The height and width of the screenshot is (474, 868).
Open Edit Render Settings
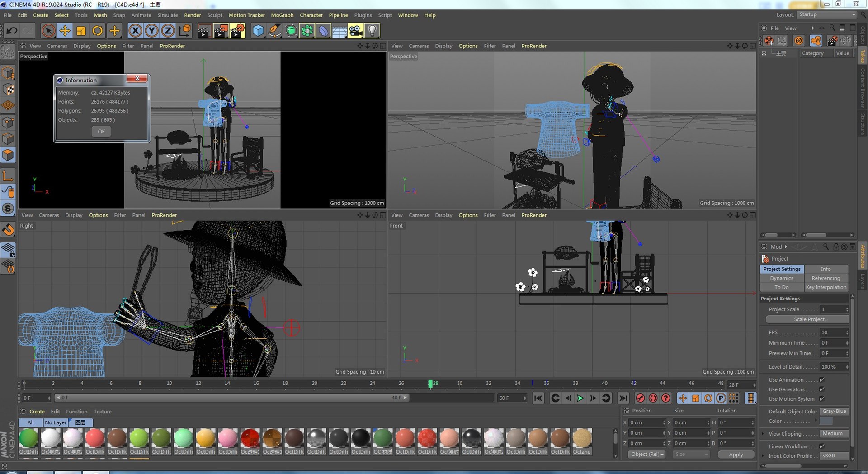237,31
